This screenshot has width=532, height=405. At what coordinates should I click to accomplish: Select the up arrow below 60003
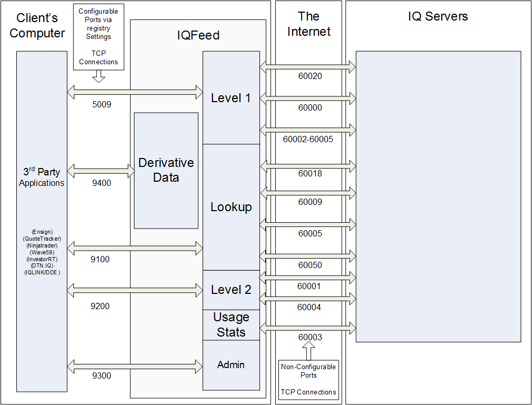[x=308, y=351]
